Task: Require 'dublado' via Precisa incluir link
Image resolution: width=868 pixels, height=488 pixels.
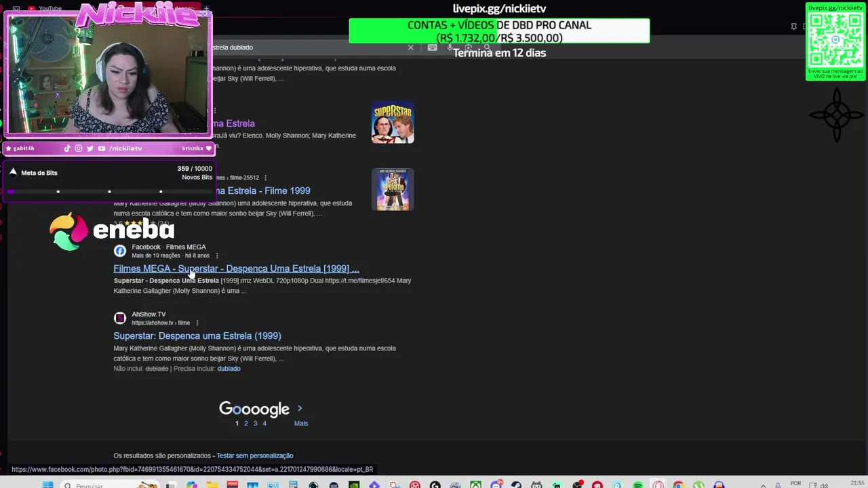Action: 229,369
